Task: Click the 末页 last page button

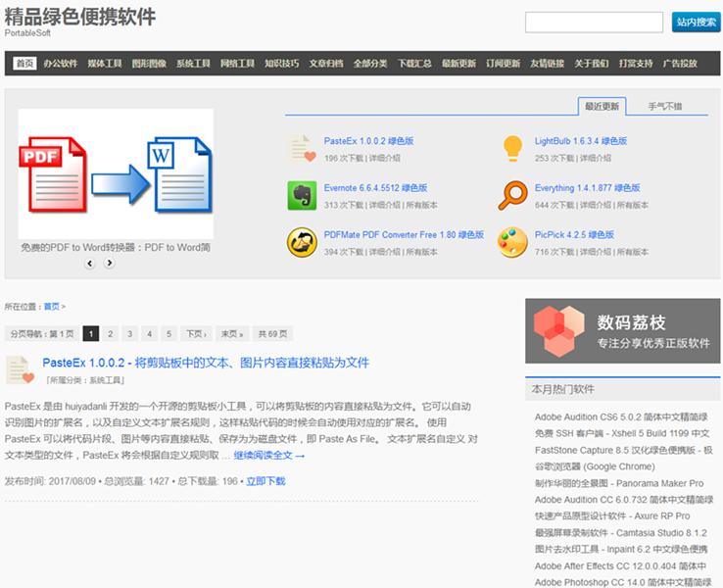Action: point(232,334)
